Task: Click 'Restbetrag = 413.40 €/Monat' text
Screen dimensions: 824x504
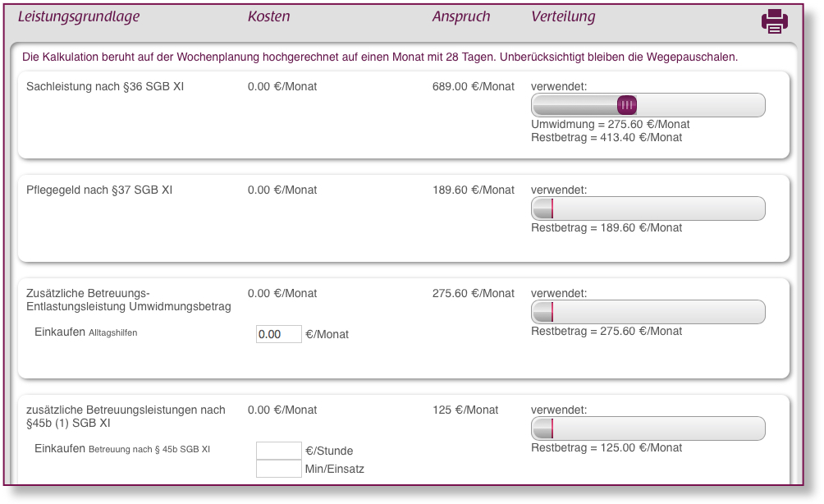Action: (607, 138)
